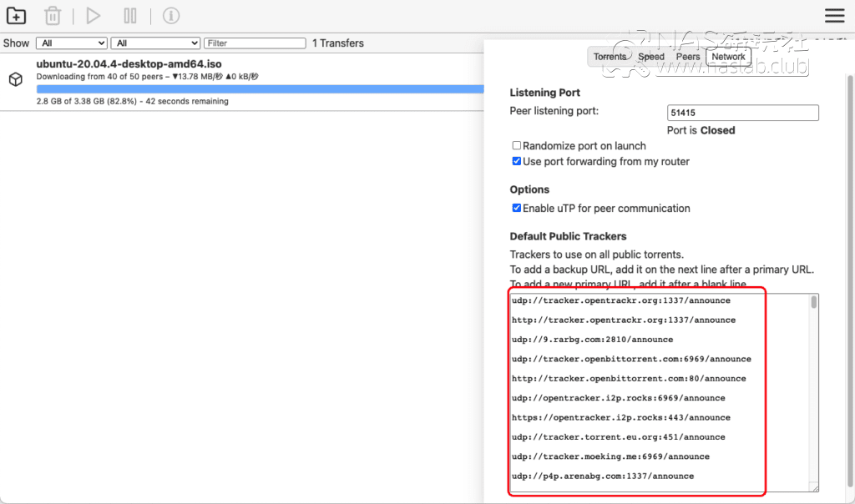Expand the second tracker filter dropdown
The image size is (855, 504).
(156, 43)
